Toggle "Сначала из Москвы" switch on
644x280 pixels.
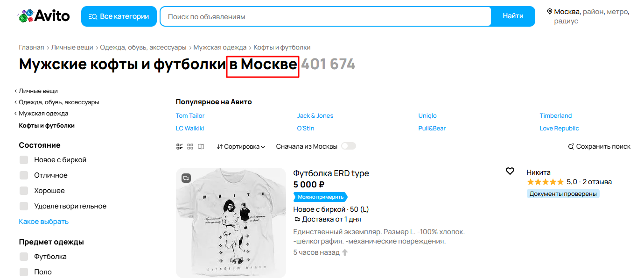(347, 146)
